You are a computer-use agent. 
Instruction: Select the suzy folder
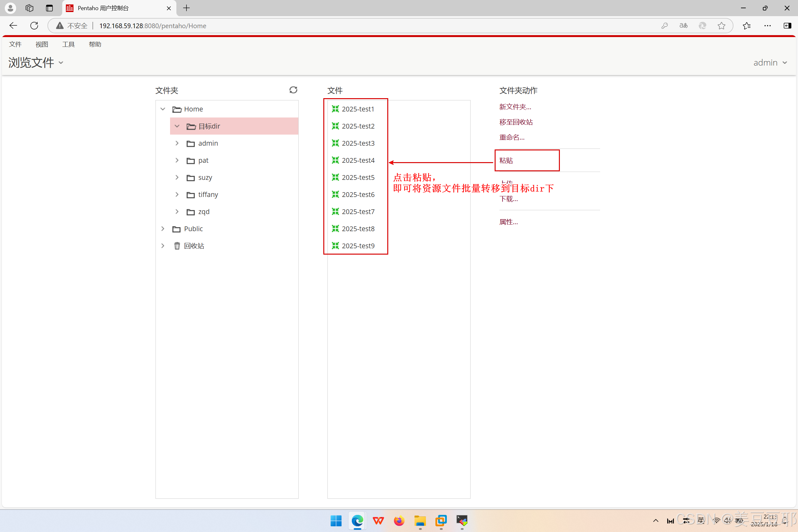point(205,177)
